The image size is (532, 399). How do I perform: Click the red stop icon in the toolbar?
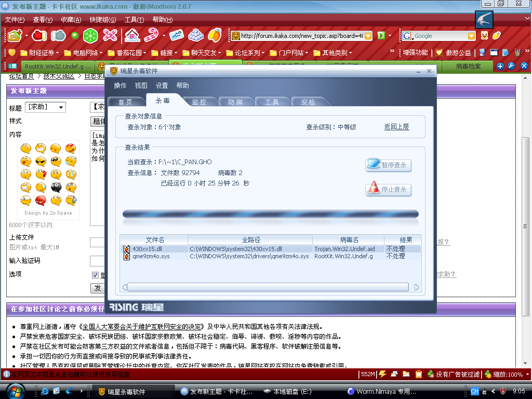coord(39,35)
